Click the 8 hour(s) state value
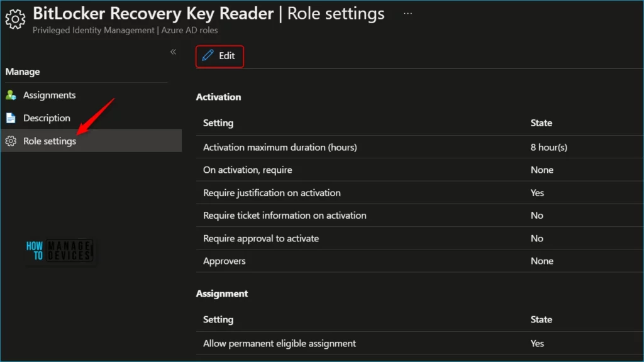Screen dimensions: 644x362 click(548, 147)
